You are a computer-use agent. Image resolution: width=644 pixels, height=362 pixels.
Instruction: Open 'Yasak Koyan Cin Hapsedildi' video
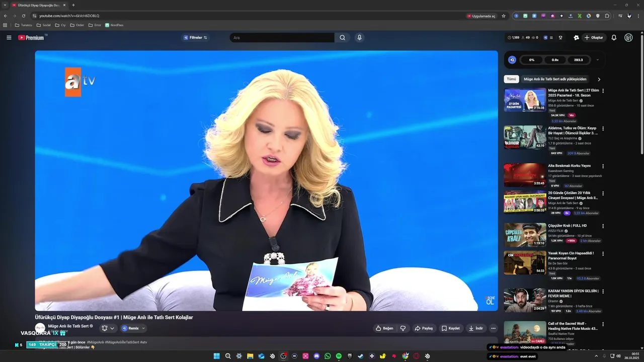tap(571, 255)
